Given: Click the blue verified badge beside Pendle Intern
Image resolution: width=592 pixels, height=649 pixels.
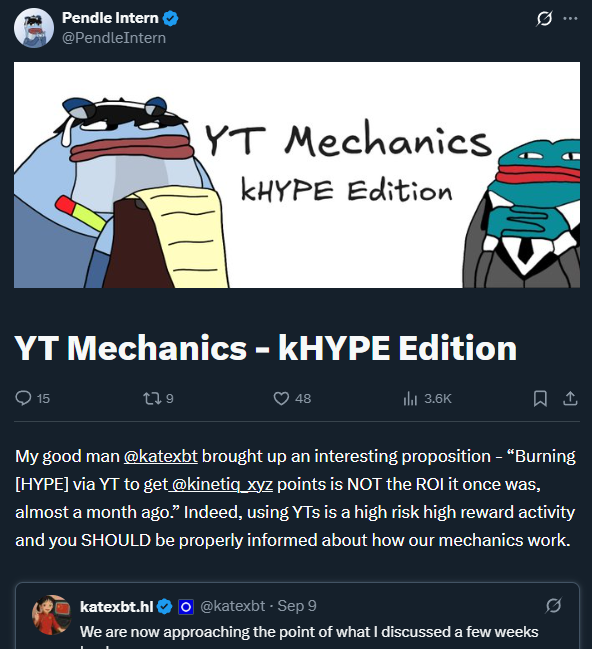Looking at the screenshot, I should pos(171,18).
